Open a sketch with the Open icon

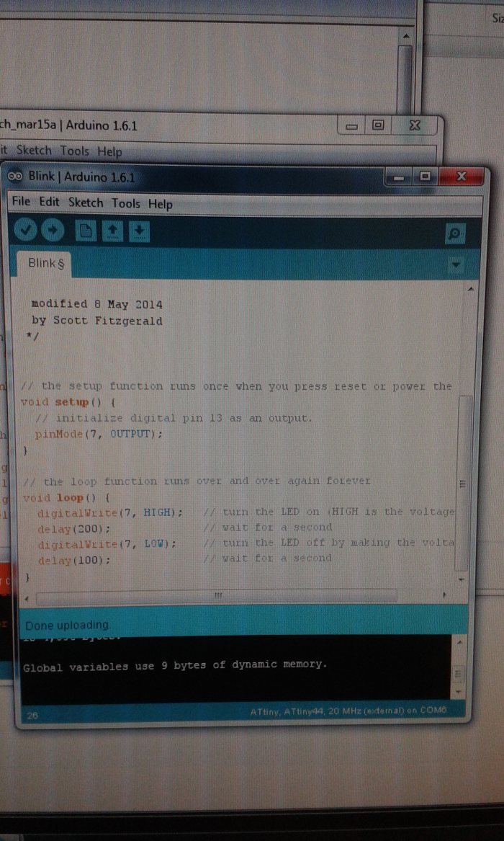tap(112, 231)
